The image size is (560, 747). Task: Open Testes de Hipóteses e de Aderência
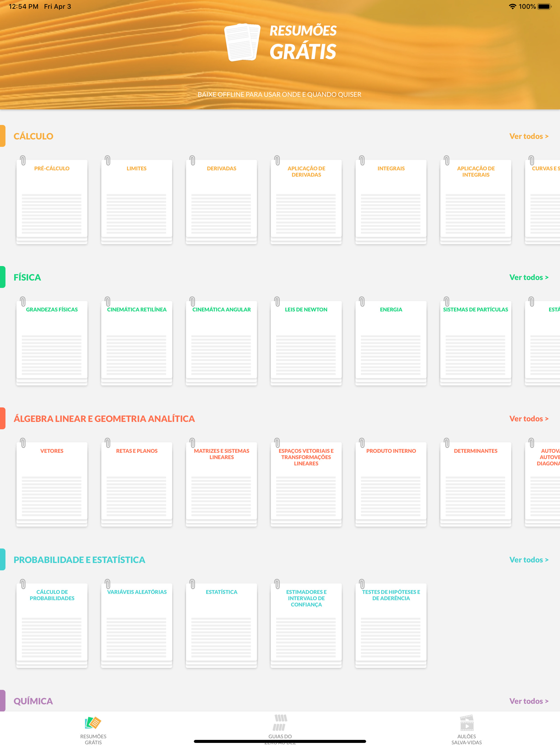click(391, 624)
